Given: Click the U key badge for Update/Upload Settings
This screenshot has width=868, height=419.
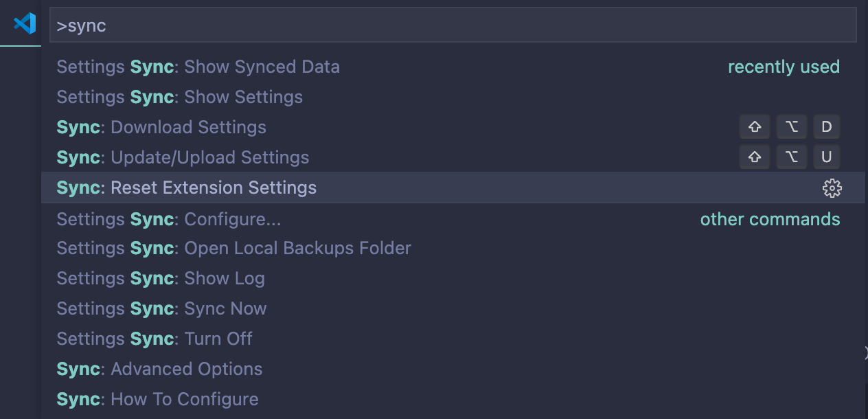Looking at the screenshot, I should click(x=827, y=157).
